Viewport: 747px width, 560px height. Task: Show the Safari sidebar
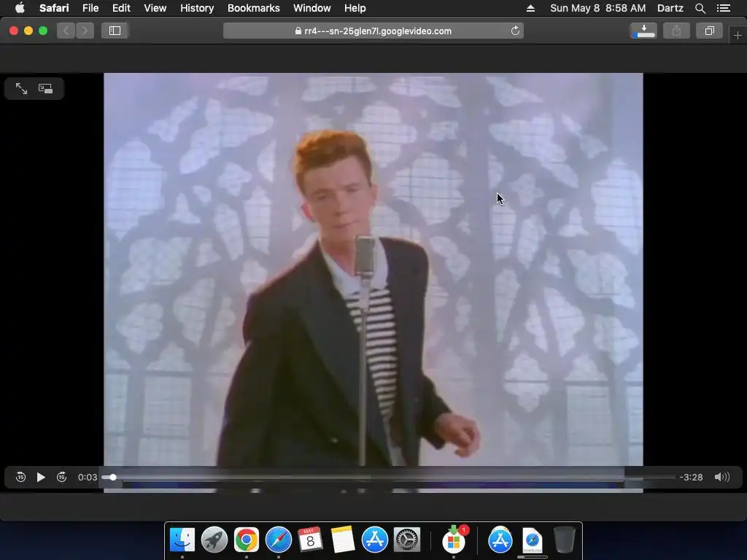[x=115, y=31]
